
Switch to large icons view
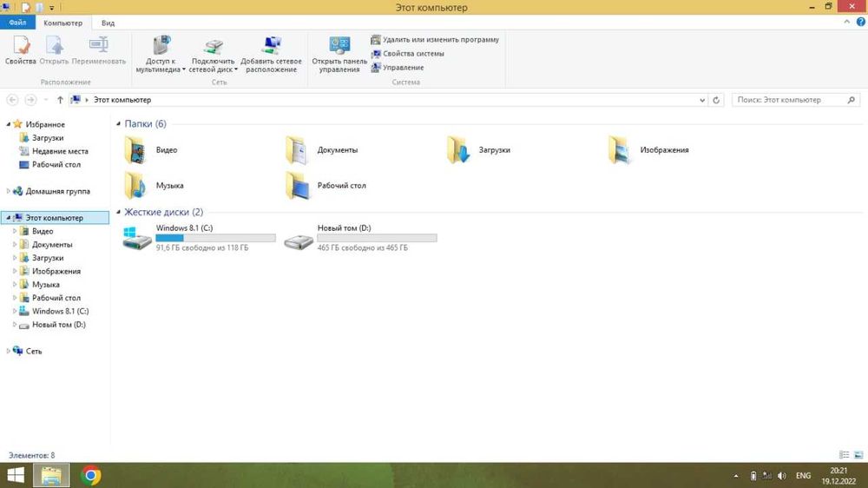point(858,455)
